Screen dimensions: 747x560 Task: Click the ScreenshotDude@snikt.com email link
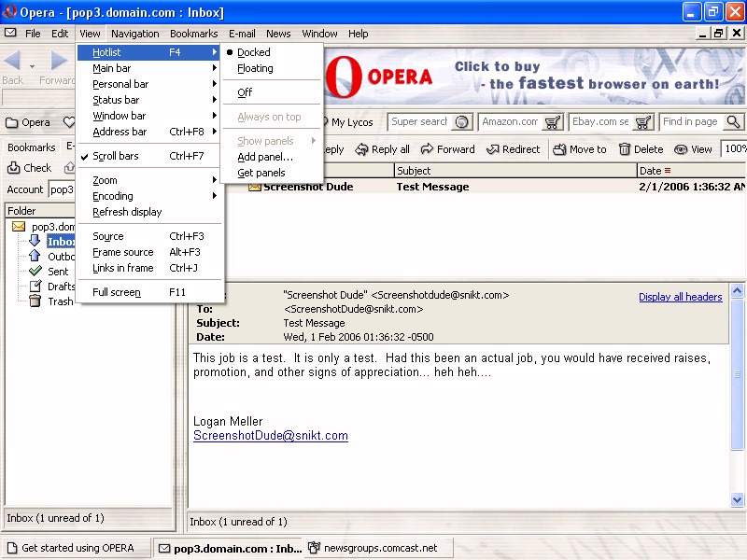[270, 436]
